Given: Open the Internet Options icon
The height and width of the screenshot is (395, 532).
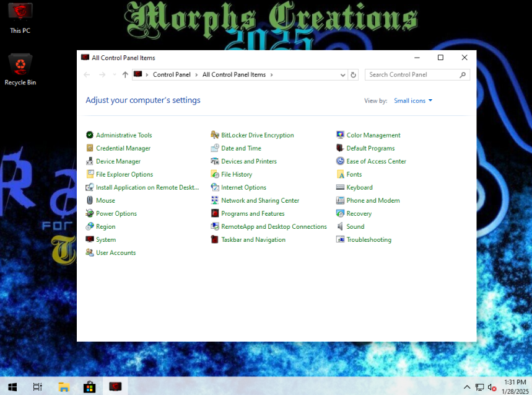Looking at the screenshot, I should 215,187.
